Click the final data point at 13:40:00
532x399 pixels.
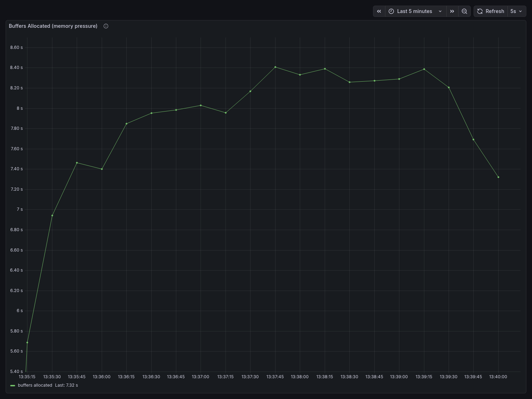pyautogui.click(x=498, y=177)
